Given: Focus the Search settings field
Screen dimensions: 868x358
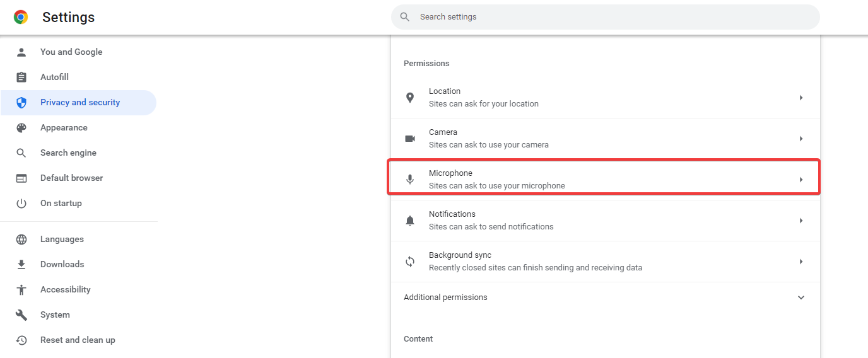Looking at the screenshot, I should point(606,17).
